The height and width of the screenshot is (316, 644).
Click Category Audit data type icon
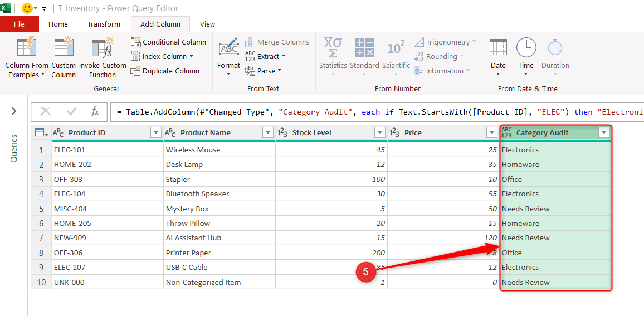pos(507,132)
